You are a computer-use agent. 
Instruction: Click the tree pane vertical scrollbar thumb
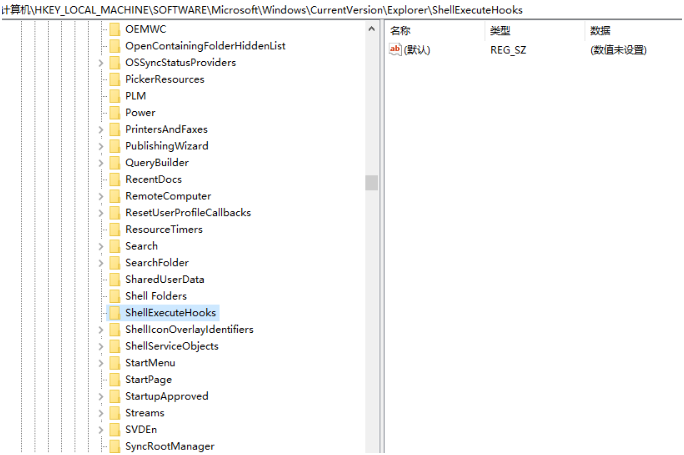pos(371,182)
